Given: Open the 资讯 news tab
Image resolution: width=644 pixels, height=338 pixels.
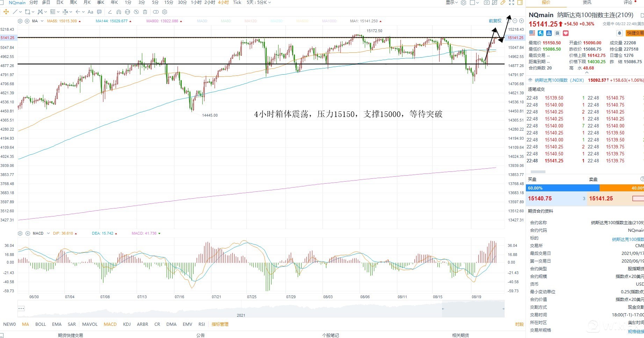Looking at the screenshot, I should pyautogui.click(x=587, y=2).
